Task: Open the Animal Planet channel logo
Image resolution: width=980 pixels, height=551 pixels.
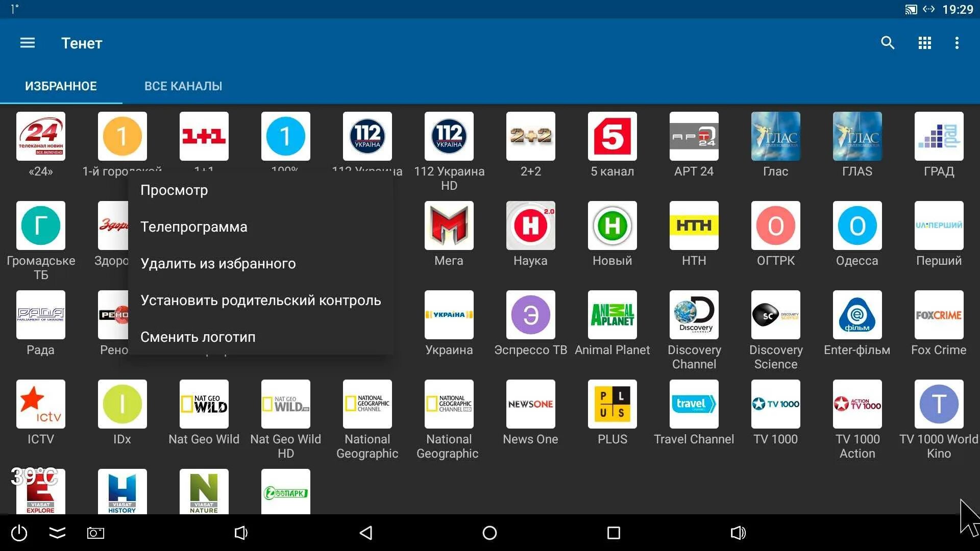Action: 612,315
